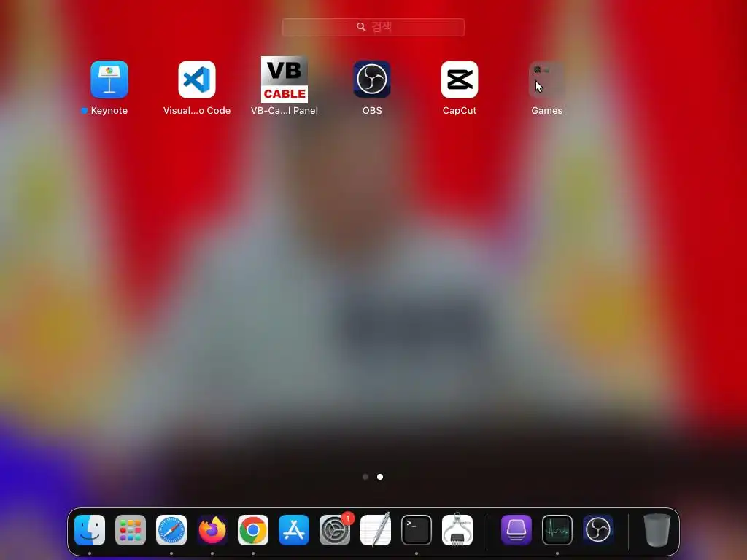Click the Launchpad search field

[x=373, y=27]
